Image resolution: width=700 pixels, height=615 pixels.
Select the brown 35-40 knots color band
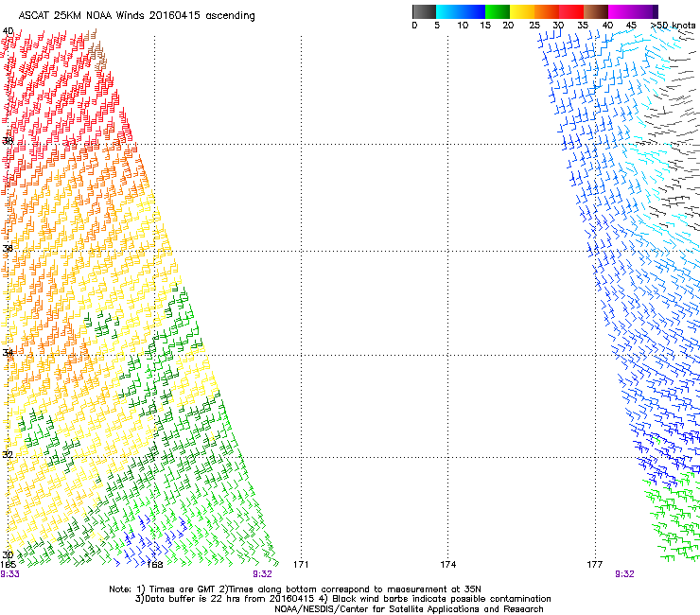[596, 11]
